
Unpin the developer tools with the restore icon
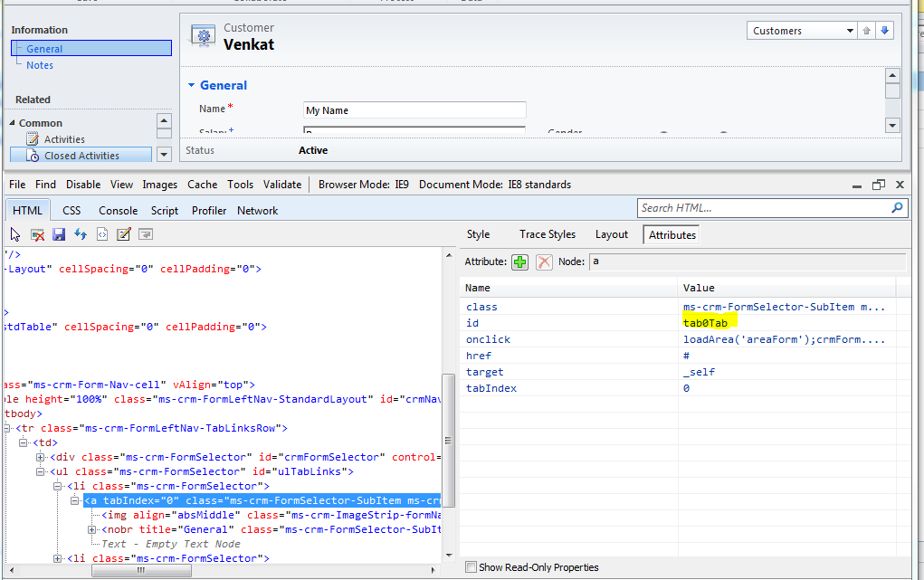coord(878,185)
